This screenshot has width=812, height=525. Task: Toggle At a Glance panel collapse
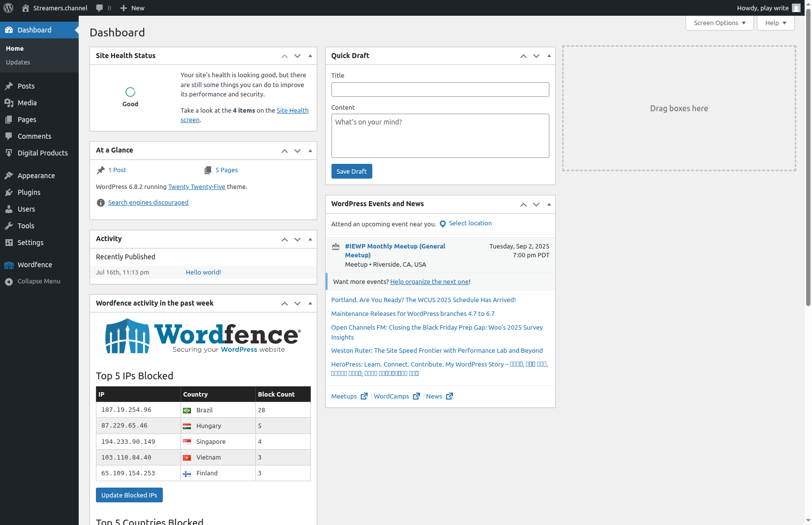coord(310,151)
